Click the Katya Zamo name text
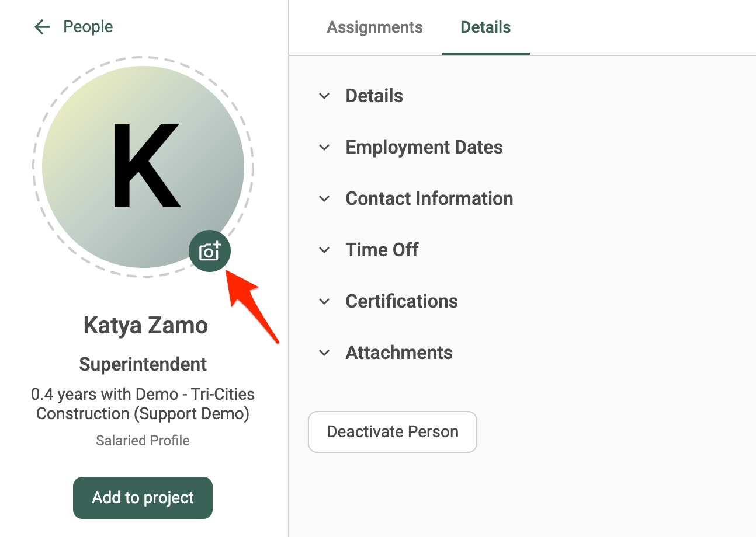 [x=145, y=325]
